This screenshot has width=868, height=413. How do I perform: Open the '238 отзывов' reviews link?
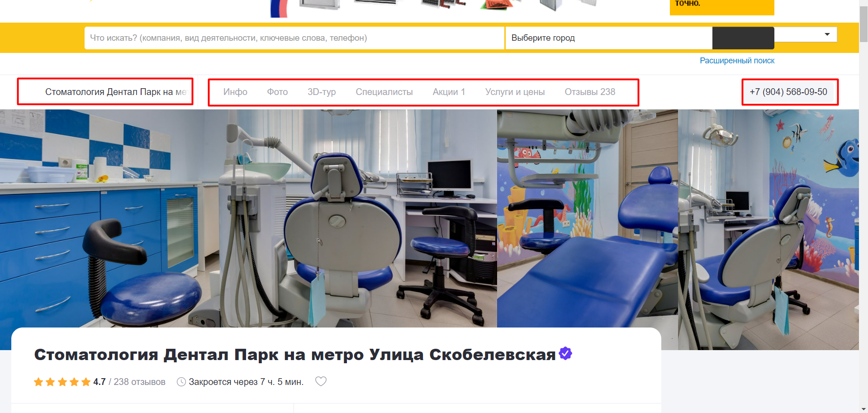coord(139,382)
